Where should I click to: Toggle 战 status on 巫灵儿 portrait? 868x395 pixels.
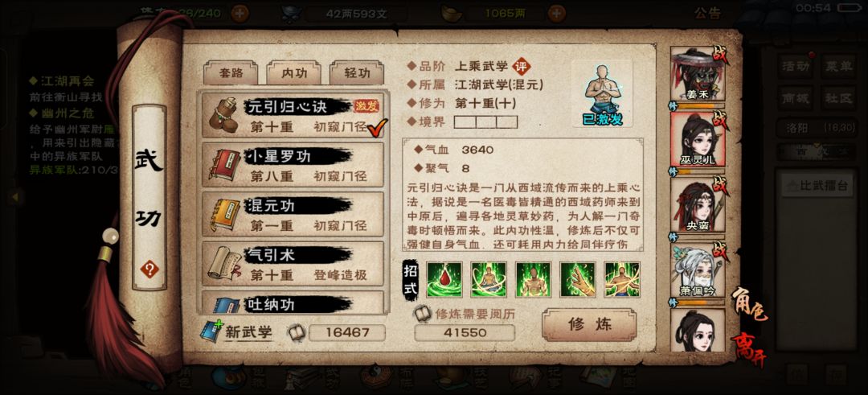(x=721, y=121)
